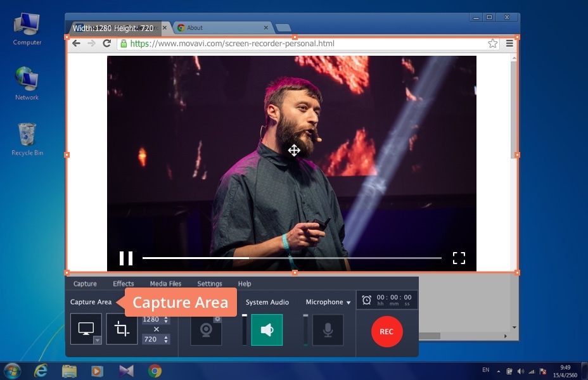Toggle the microphone recording button
Screen dimensions: 588x380
click(x=328, y=330)
